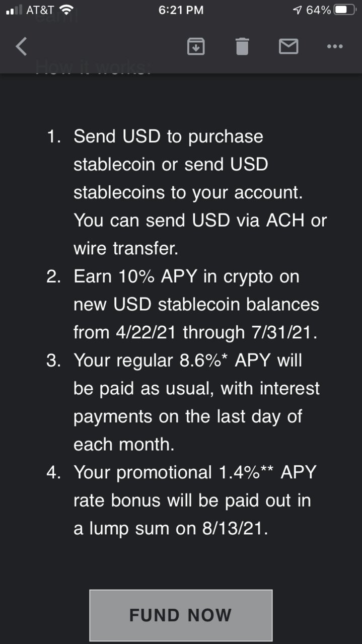Tap the FUND NOW button

coord(181,615)
